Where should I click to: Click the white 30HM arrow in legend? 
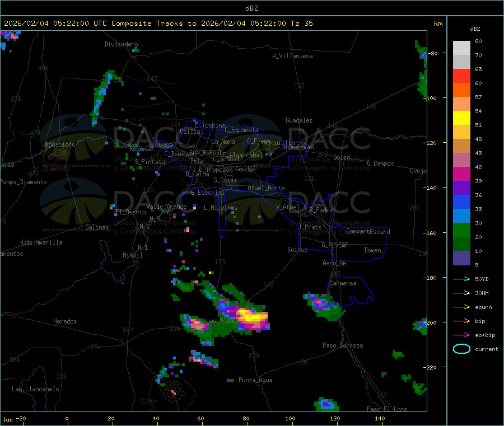coord(461,293)
